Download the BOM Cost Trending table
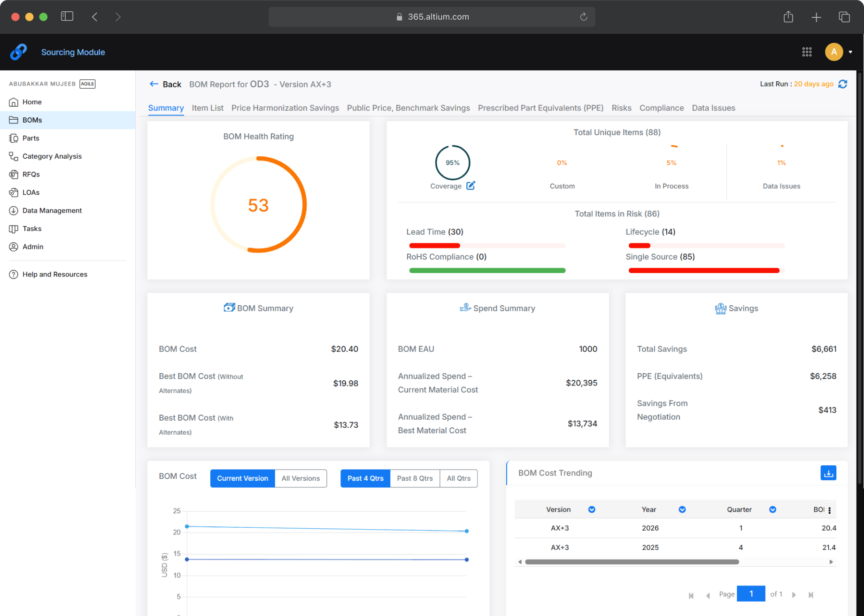 click(828, 473)
